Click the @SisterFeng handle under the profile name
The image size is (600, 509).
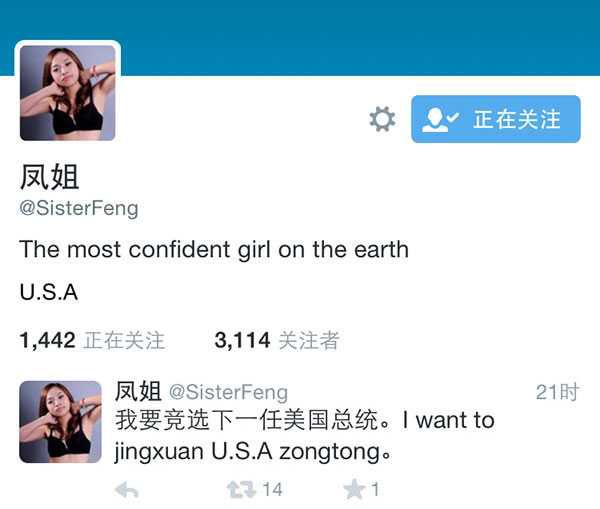[79, 209]
